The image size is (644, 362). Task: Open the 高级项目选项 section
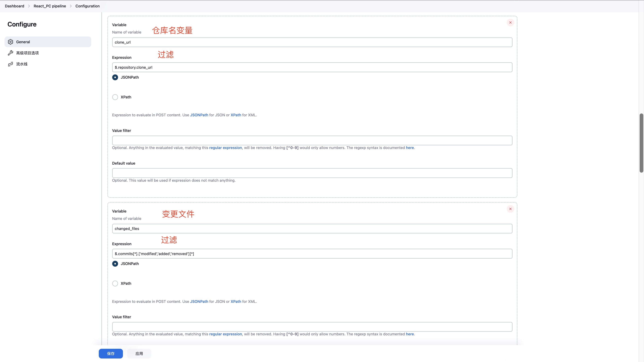[x=48, y=53]
